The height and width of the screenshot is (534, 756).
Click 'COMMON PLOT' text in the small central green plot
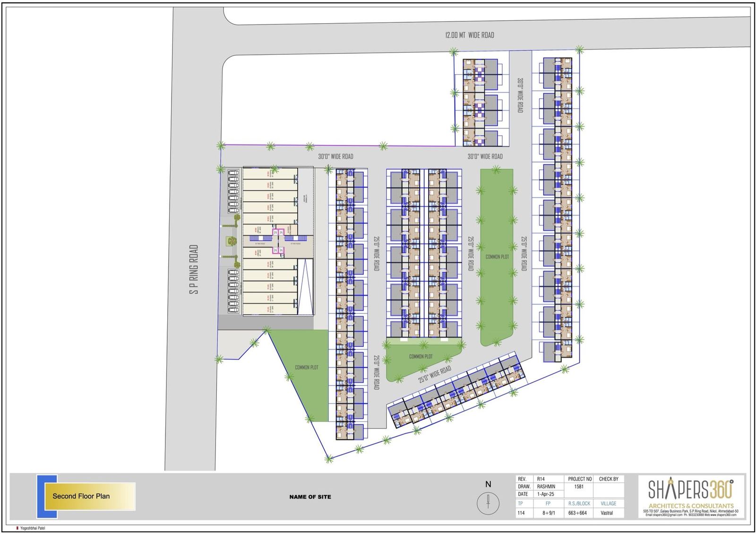click(421, 356)
